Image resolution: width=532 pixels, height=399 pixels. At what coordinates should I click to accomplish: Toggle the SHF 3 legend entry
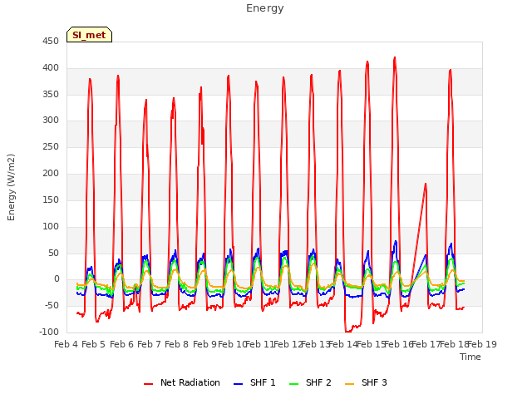click(x=366, y=382)
